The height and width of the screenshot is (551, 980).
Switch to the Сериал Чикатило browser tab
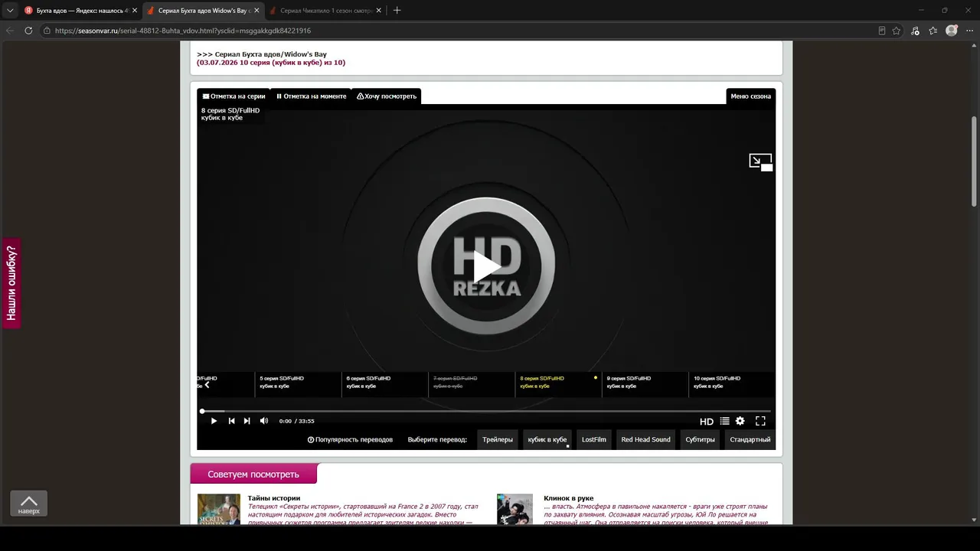tap(325, 11)
